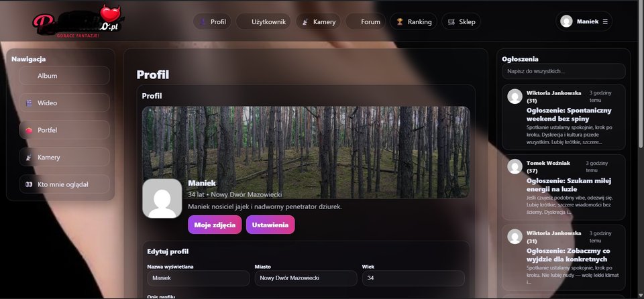Select Album in the Nawigacja sidebar
This screenshot has width=644, height=299.
pyautogui.click(x=64, y=76)
